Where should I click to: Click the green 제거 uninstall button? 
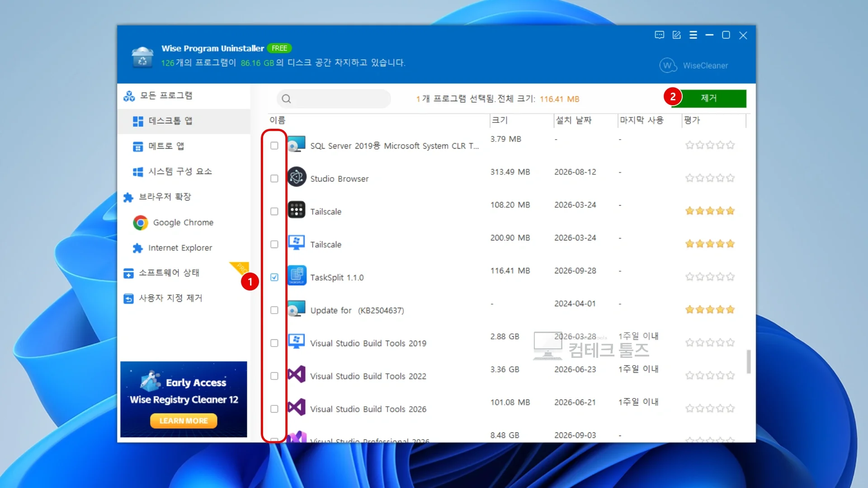point(709,98)
